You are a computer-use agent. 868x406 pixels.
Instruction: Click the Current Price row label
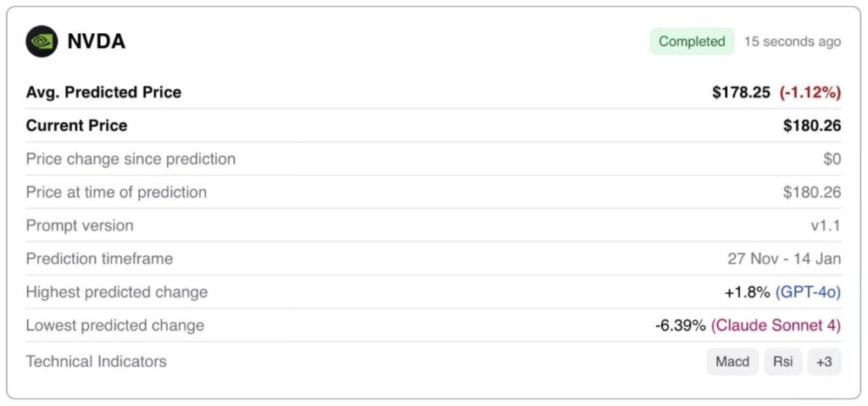(x=76, y=125)
